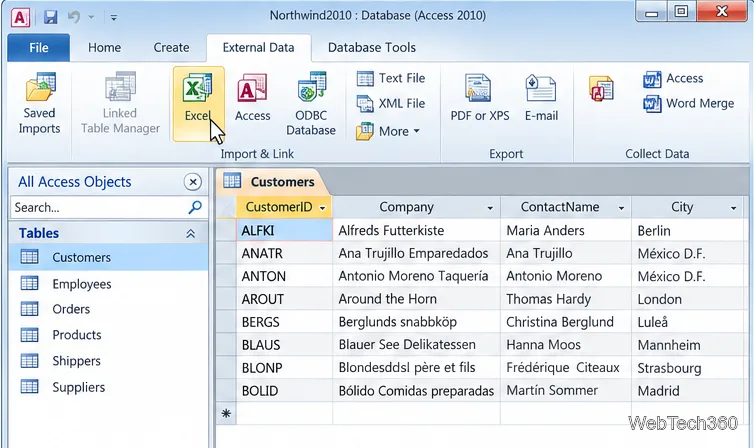The height and width of the screenshot is (448, 754).
Task: Open ContactName column filter dropdown
Action: (x=621, y=208)
